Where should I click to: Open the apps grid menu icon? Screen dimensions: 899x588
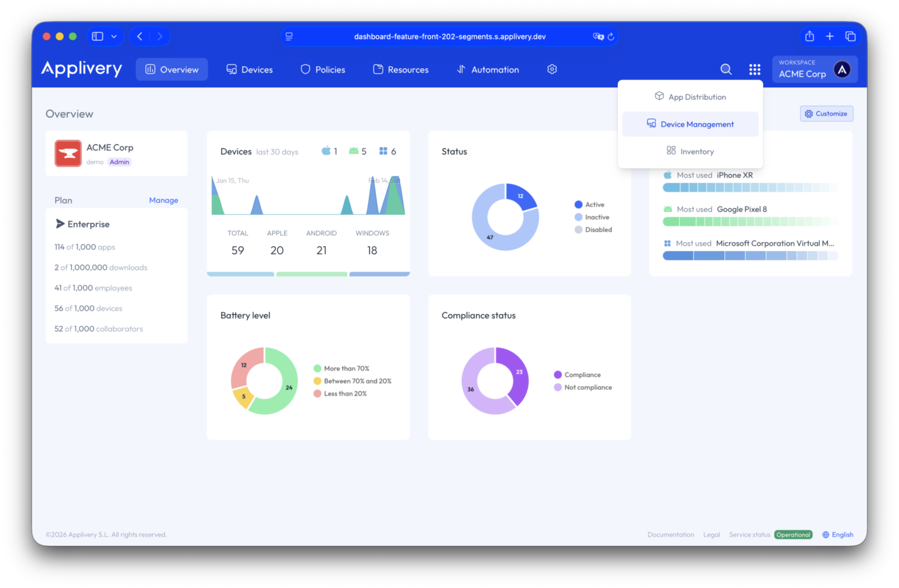[x=754, y=69]
